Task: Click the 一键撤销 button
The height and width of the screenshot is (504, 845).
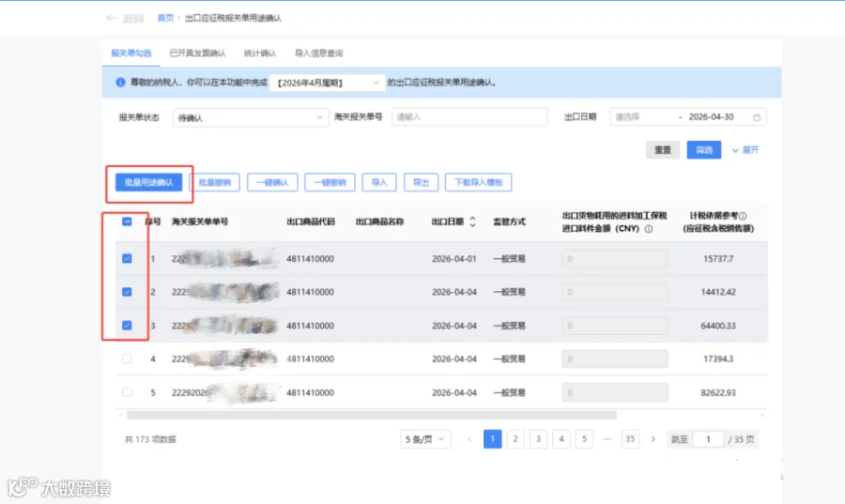Action: pyautogui.click(x=330, y=182)
